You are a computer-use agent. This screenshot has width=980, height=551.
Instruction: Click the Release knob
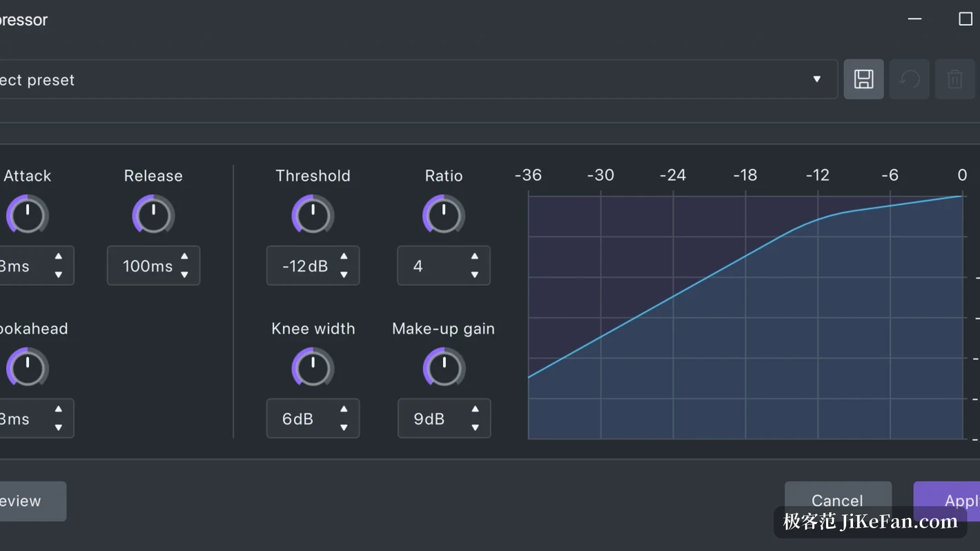pyautogui.click(x=153, y=215)
